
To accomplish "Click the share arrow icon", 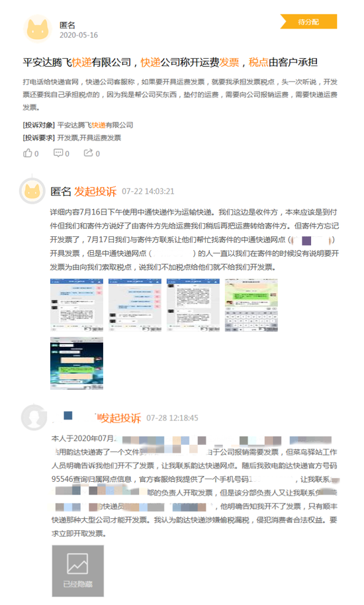I will pos(88,153).
